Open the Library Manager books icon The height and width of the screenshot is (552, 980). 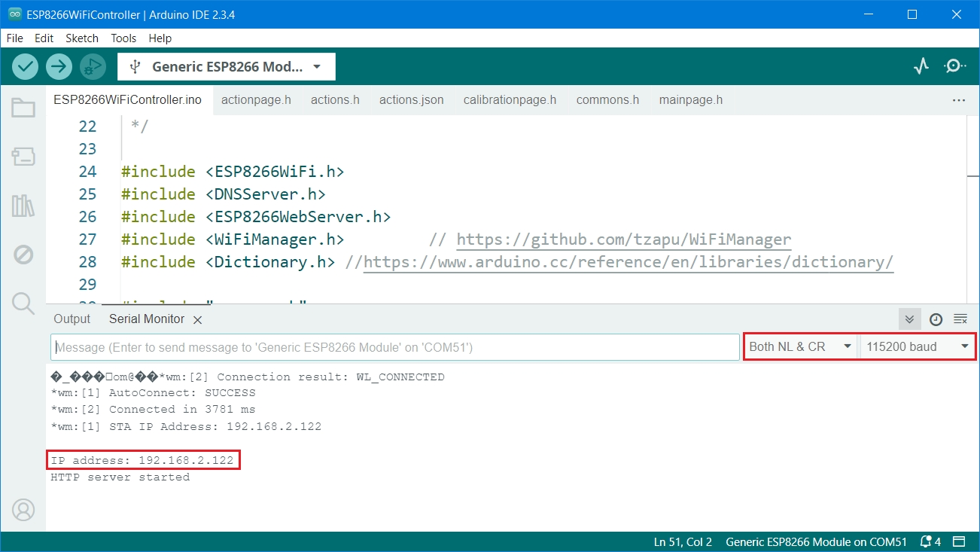click(23, 206)
